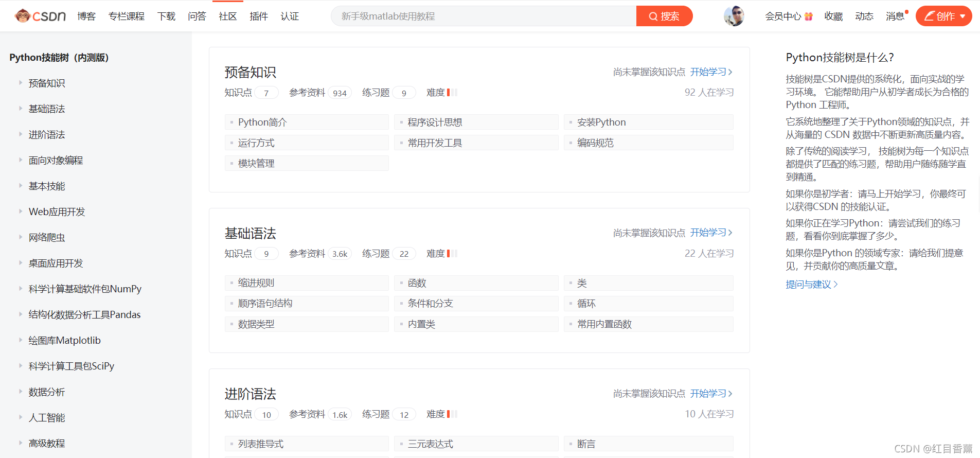
Task: Go to the 下载 menu
Action: coord(166,16)
